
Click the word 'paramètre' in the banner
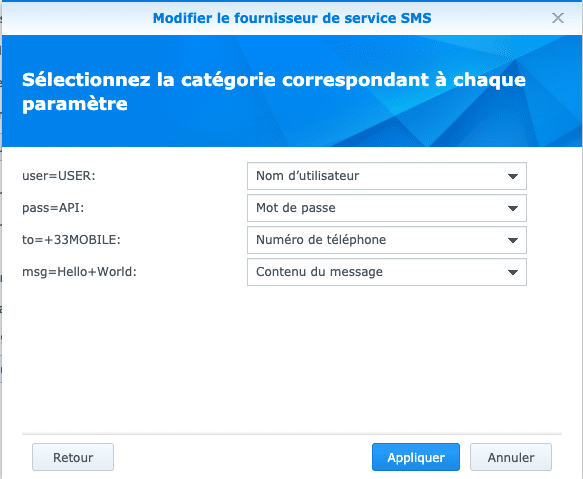75,104
